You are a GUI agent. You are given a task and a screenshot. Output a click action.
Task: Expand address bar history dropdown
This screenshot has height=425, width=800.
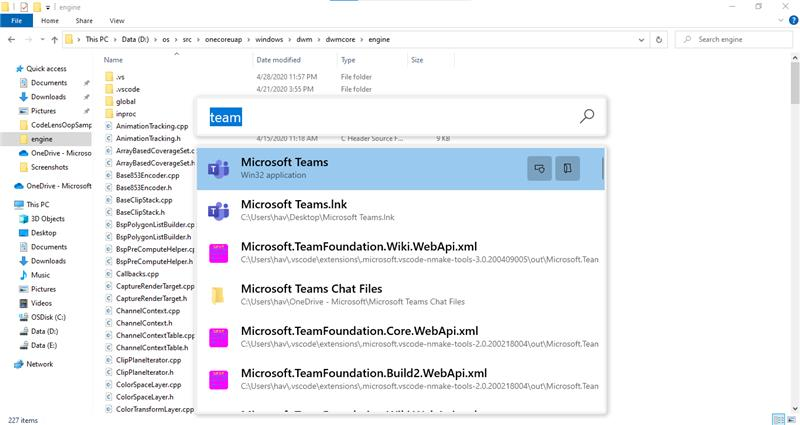click(x=641, y=39)
